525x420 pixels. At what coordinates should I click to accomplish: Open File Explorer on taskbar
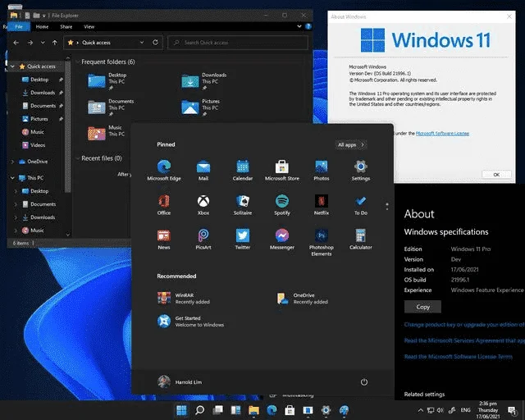point(253,410)
